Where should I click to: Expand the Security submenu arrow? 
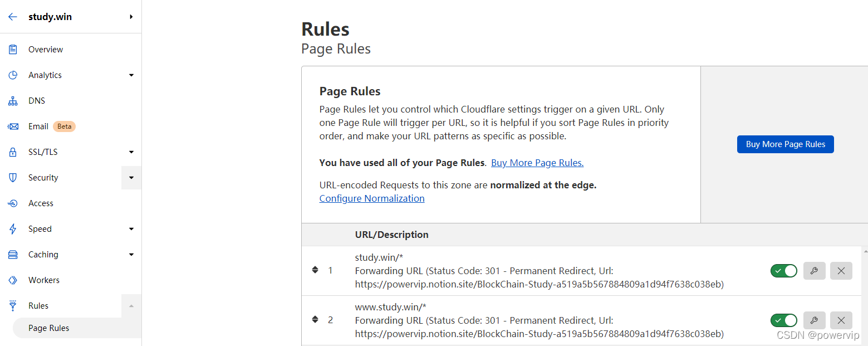131,178
